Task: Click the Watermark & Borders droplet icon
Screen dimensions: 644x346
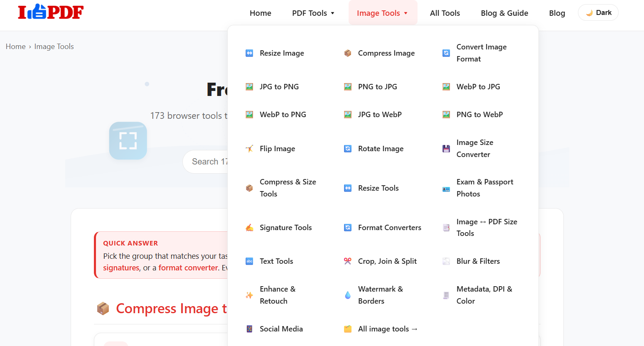Action: click(x=348, y=295)
